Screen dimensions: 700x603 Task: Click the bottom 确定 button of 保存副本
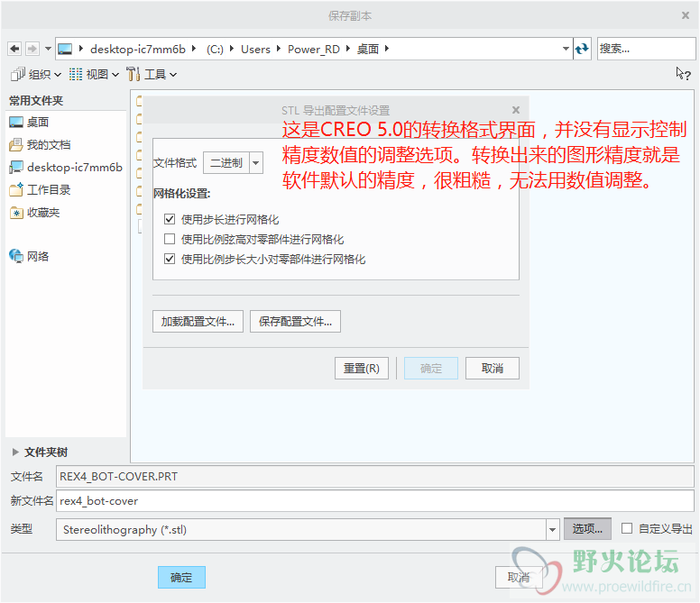pyautogui.click(x=181, y=578)
